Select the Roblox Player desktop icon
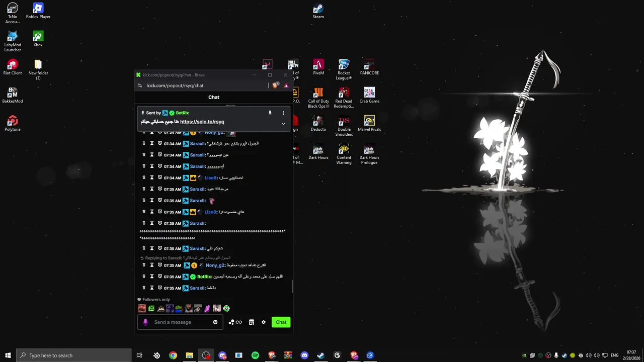 point(38,11)
